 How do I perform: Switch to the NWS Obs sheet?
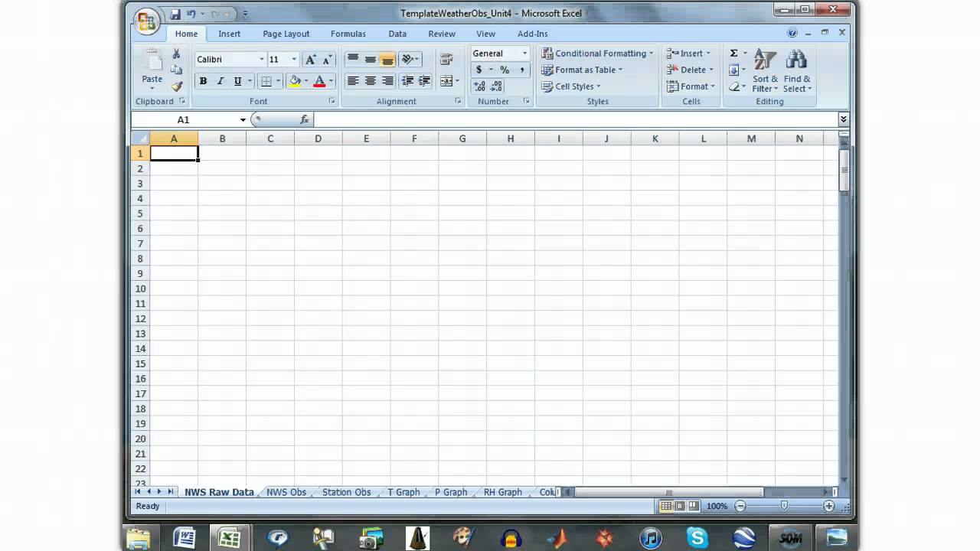(x=286, y=492)
